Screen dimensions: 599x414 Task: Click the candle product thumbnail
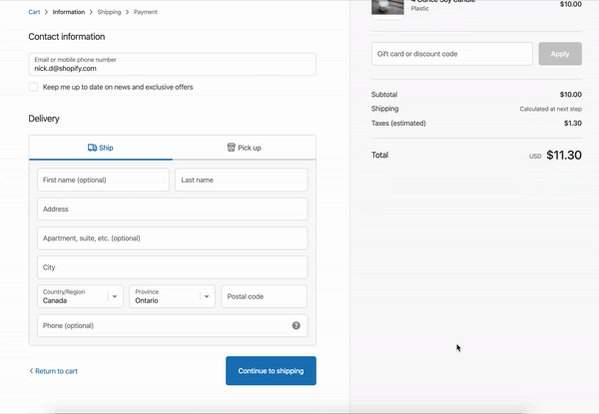388,7
